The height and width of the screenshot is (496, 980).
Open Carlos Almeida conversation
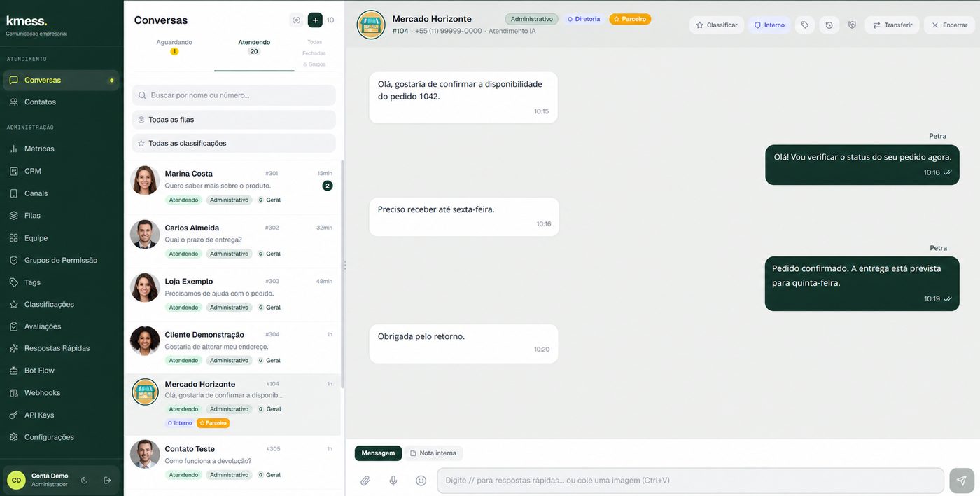pyautogui.click(x=232, y=241)
